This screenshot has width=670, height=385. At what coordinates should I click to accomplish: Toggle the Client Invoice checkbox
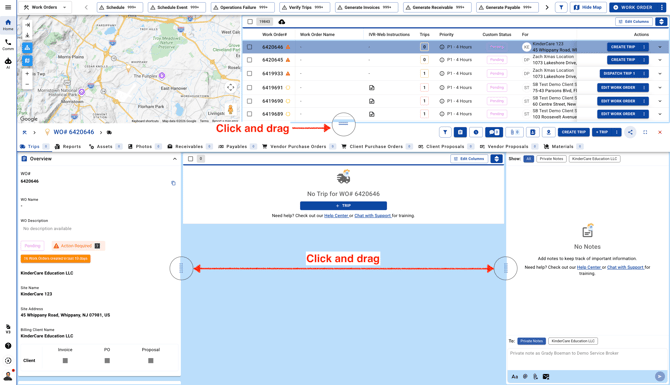pos(65,361)
